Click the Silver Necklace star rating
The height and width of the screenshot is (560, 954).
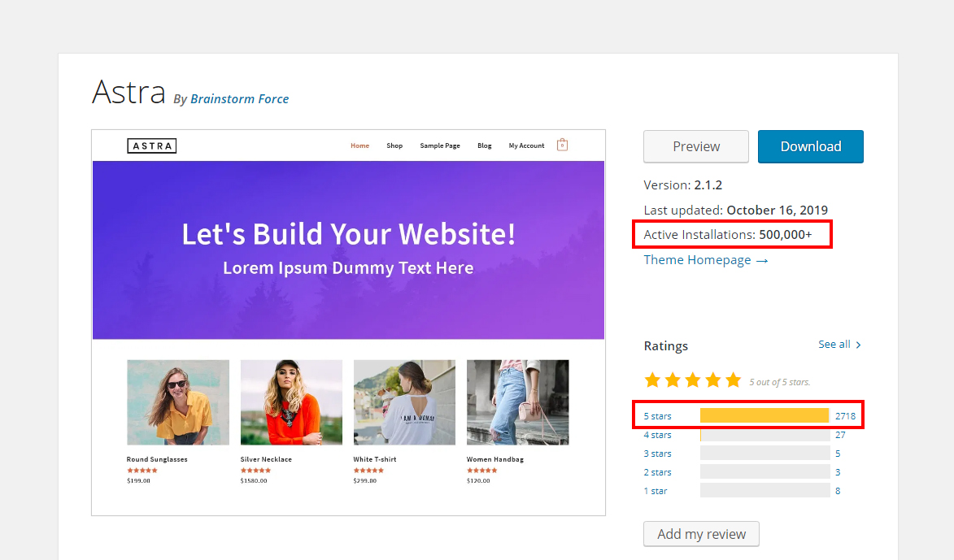click(x=255, y=471)
